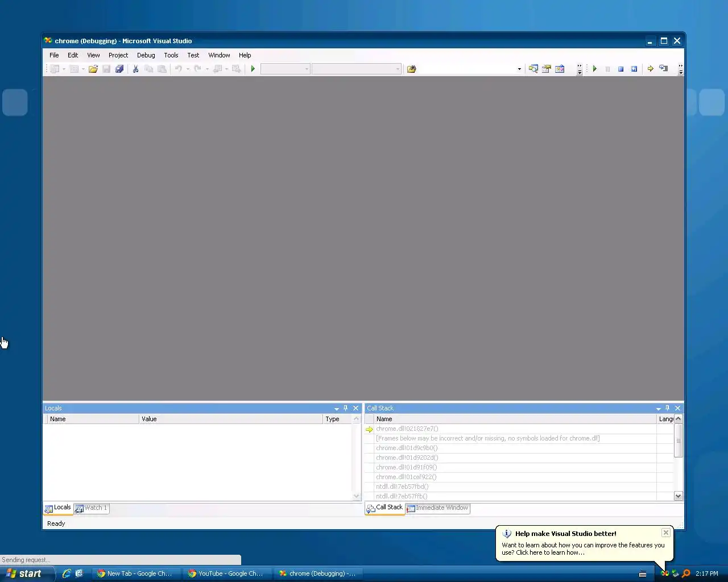Open the Debug menu
This screenshot has width=728, height=582.
(x=146, y=55)
